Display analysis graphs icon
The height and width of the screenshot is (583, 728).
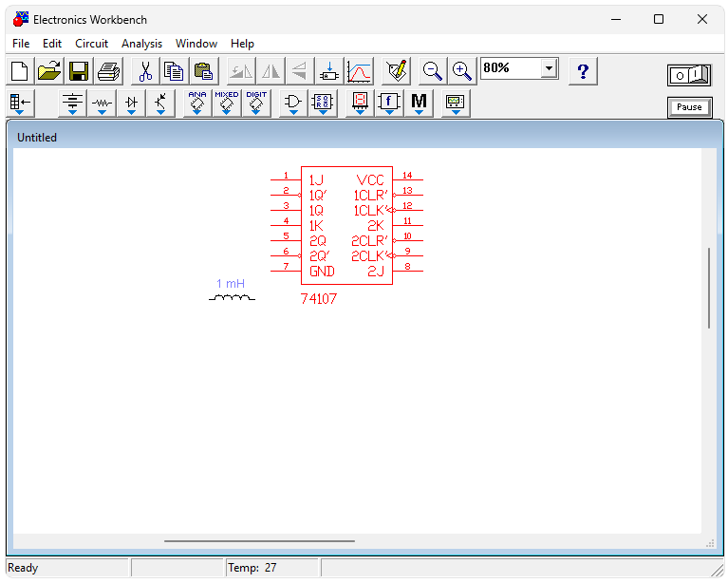click(x=359, y=71)
